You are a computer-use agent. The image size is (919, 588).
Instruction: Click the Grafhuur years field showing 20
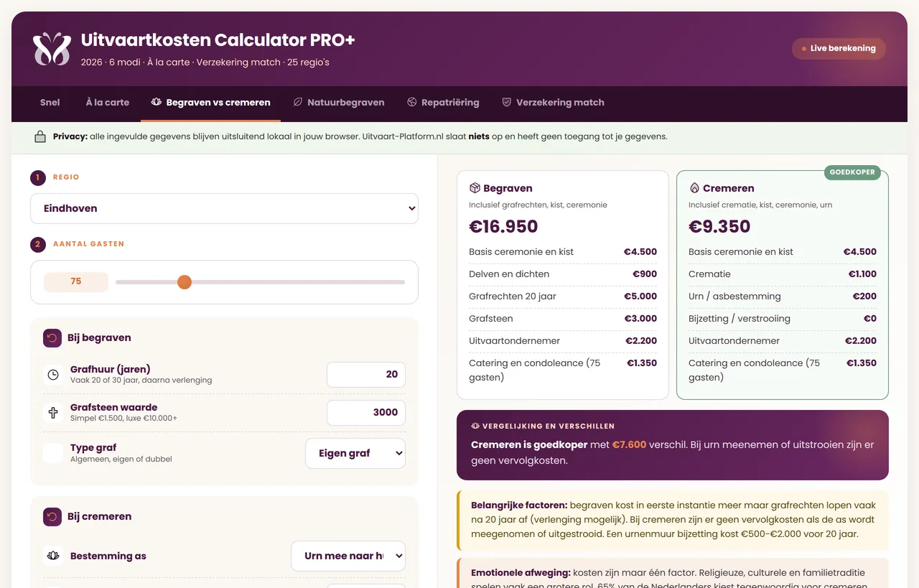click(x=366, y=375)
